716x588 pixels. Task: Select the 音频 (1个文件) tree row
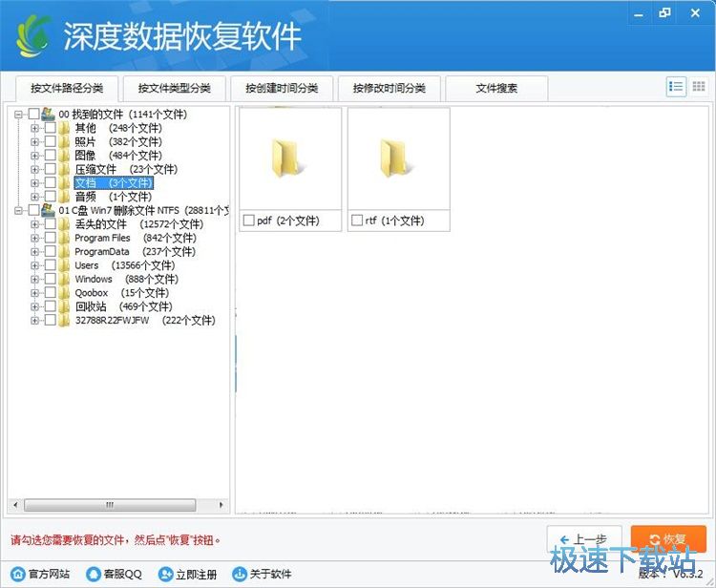pyautogui.click(x=114, y=197)
